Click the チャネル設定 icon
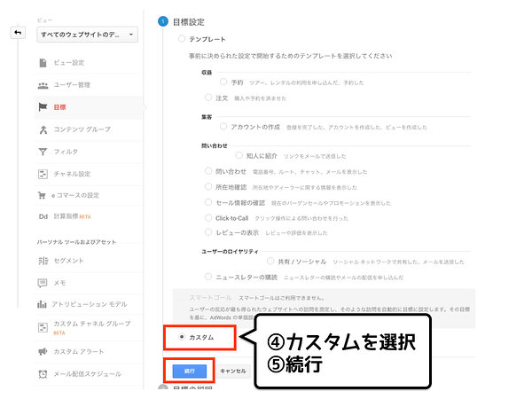 tap(43, 174)
